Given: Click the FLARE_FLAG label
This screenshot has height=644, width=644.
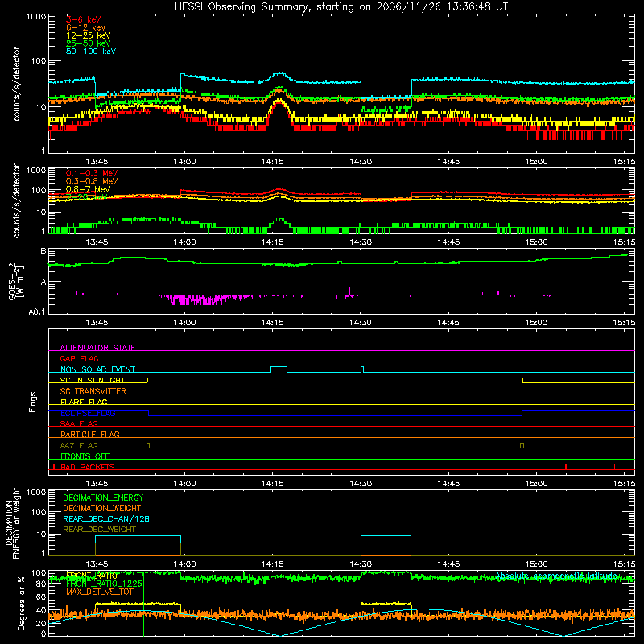Looking at the screenshot, I should click(84, 402).
